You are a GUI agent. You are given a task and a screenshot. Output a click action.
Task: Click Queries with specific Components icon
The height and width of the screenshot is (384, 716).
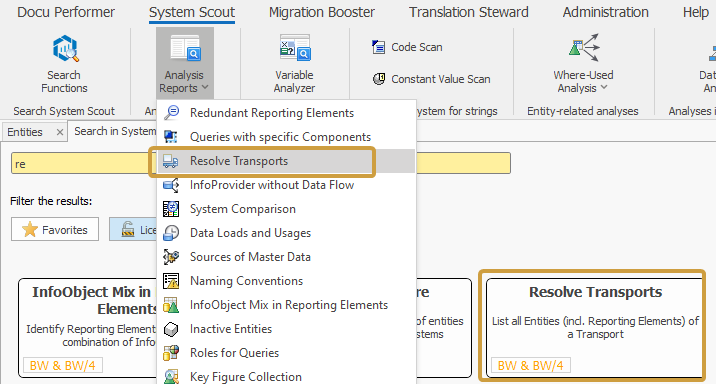pyautogui.click(x=171, y=137)
